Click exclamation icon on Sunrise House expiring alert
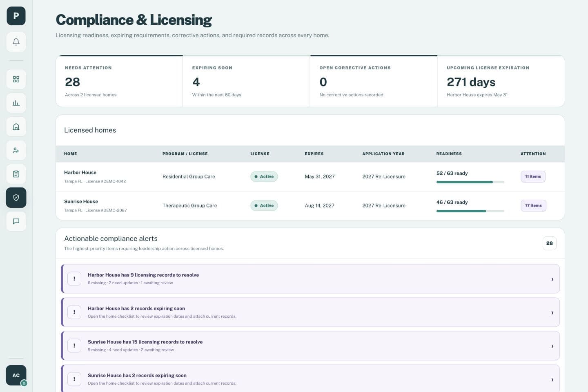Image resolution: width=588 pixels, height=392 pixels. [x=74, y=379]
